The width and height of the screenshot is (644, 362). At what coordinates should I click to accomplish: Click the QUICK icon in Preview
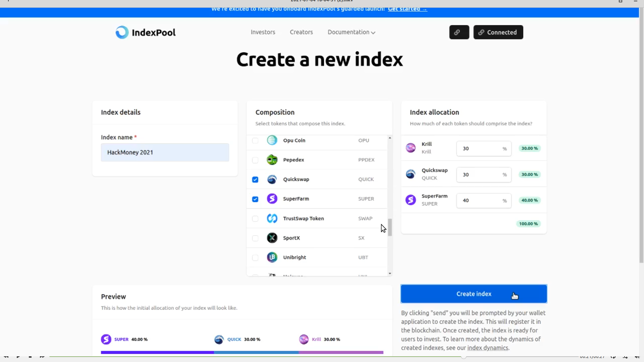point(219,339)
